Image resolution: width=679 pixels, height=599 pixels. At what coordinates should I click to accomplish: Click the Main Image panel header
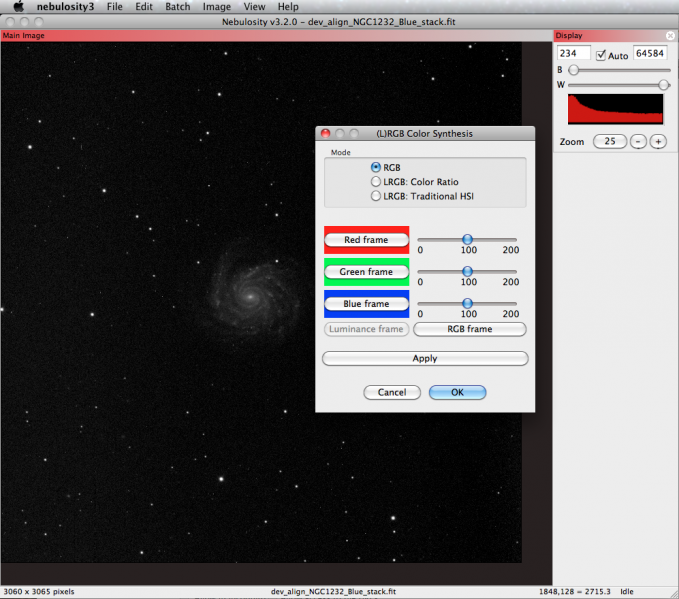point(277,36)
